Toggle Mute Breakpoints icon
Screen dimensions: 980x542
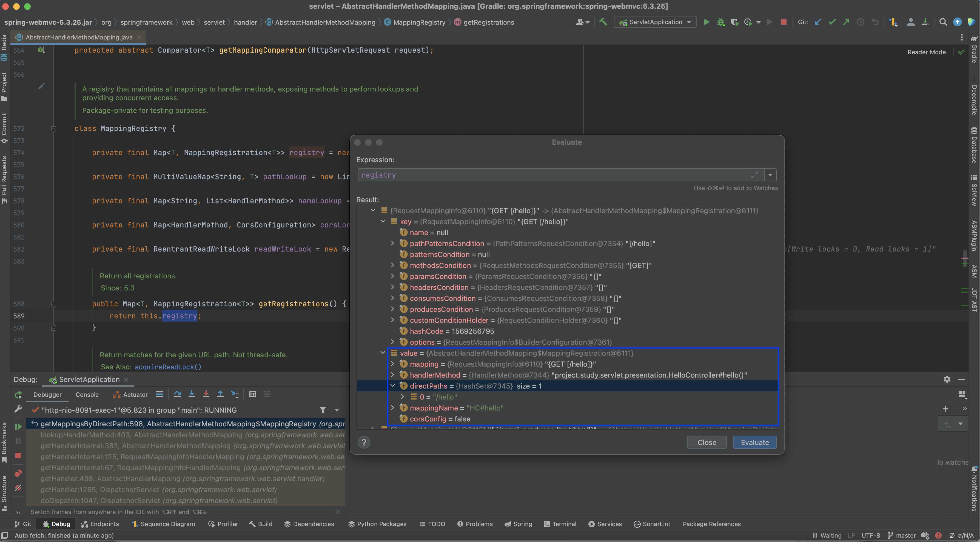point(18,488)
